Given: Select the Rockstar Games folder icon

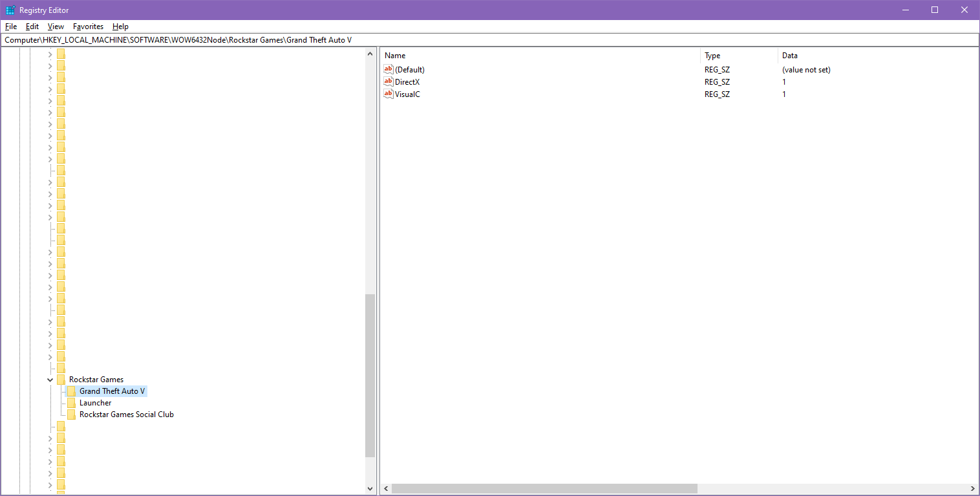Looking at the screenshot, I should (x=61, y=380).
